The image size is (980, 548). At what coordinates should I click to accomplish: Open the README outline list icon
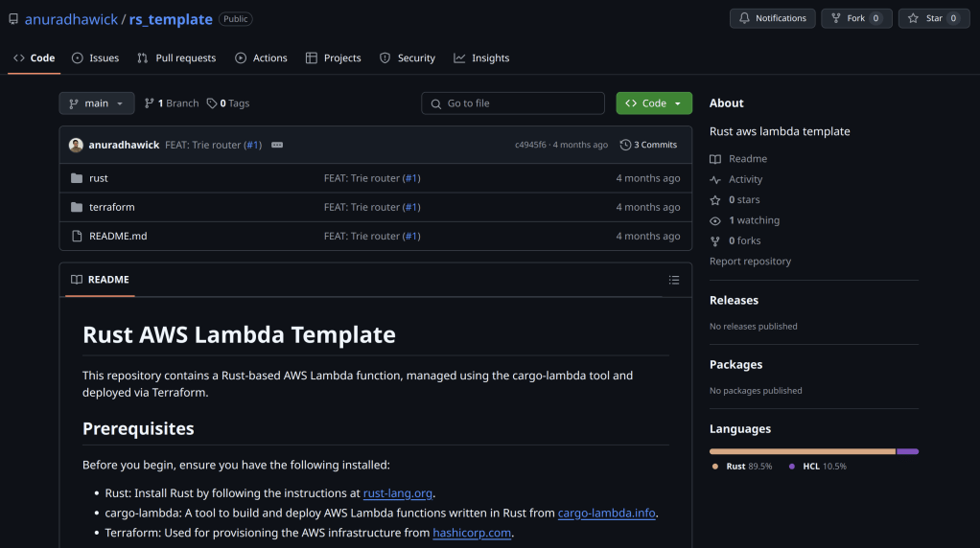674,280
